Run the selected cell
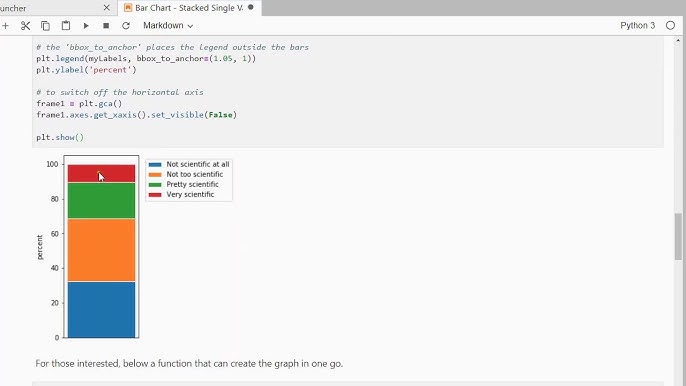Viewport: 686px width, 386px height. pos(86,26)
